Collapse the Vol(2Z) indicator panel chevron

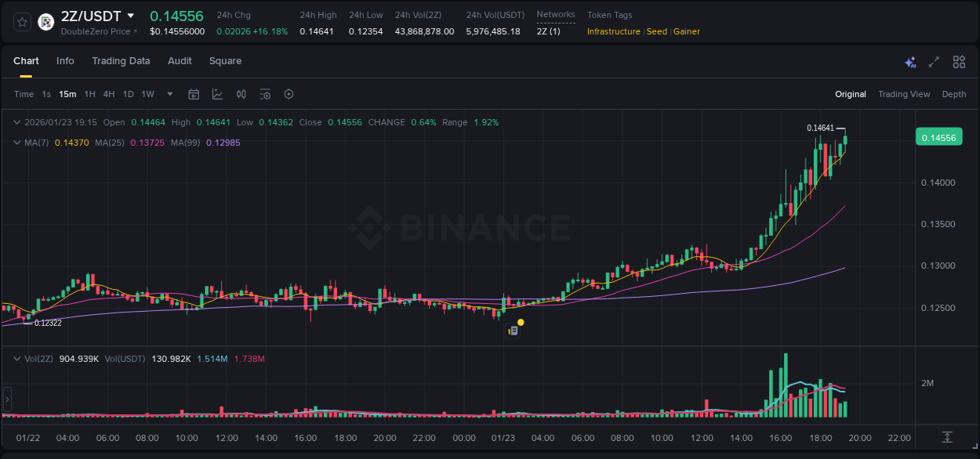tap(17, 359)
